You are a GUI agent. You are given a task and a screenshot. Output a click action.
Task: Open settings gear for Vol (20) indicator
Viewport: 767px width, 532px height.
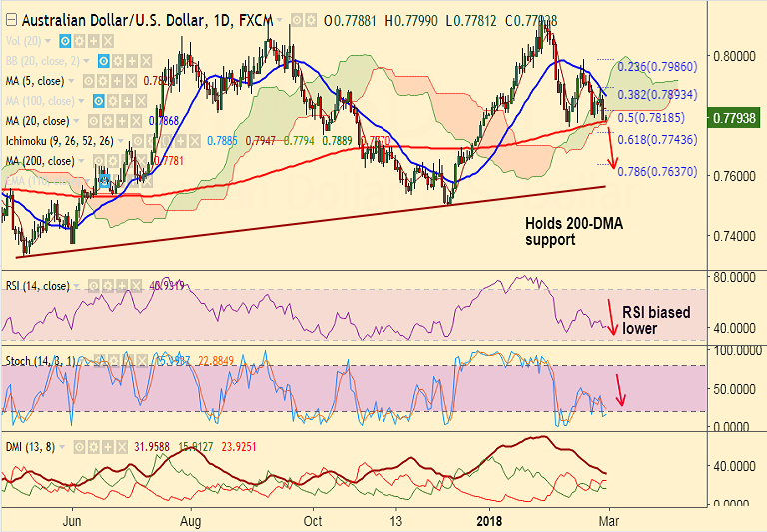tap(79, 41)
